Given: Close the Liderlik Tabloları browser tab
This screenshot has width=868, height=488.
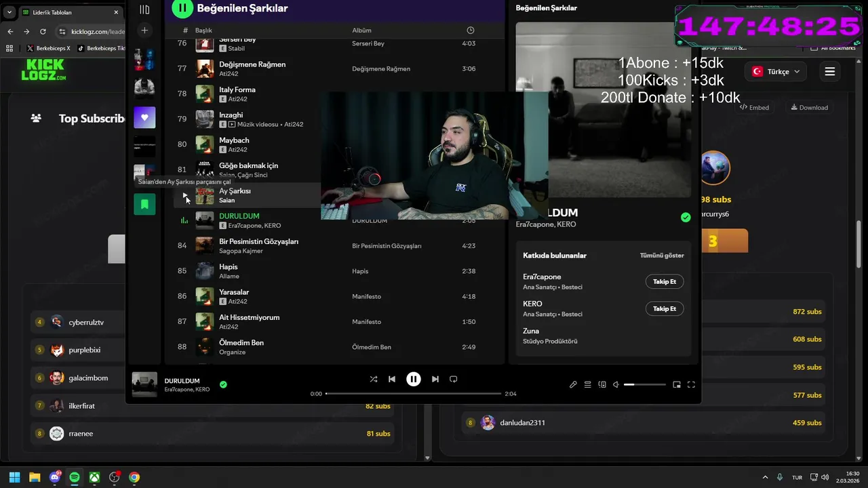Looking at the screenshot, I should (x=116, y=12).
